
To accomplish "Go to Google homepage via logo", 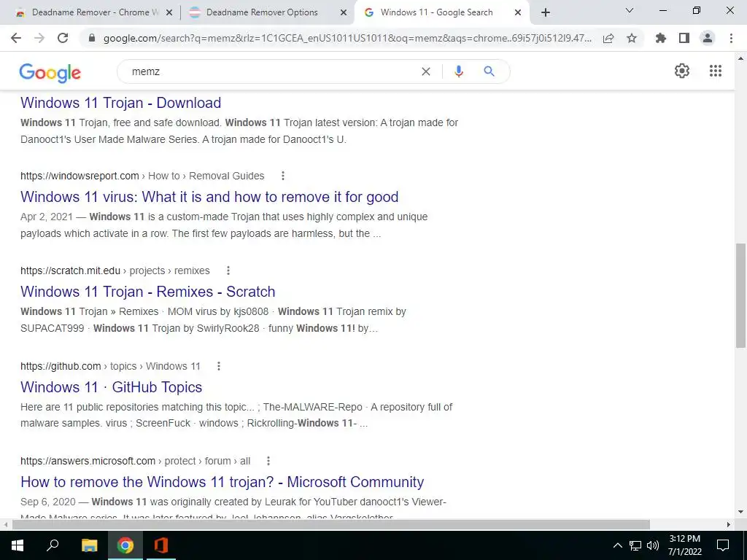I will coord(50,72).
